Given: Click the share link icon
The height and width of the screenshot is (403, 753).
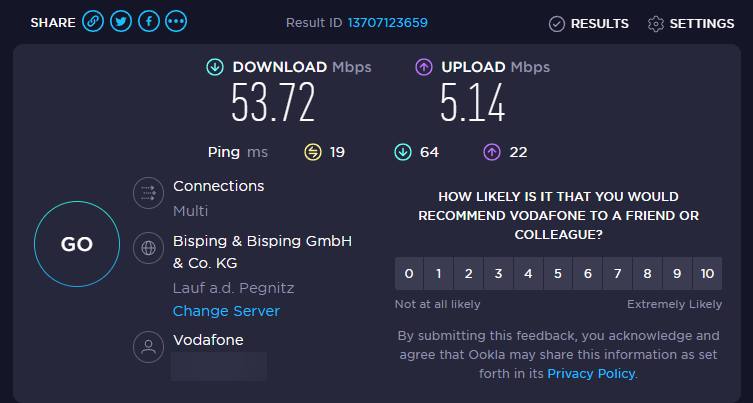Looking at the screenshot, I should point(93,22).
